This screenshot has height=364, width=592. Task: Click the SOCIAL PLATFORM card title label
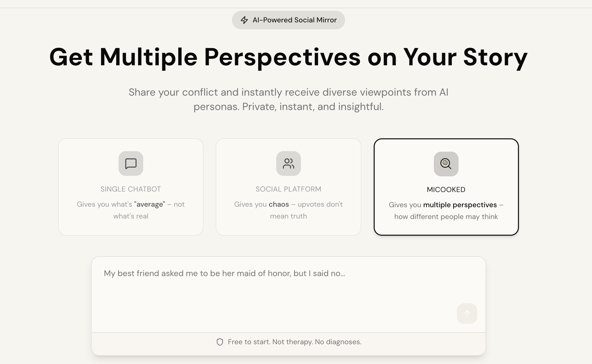pyautogui.click(x=289, y=189)
